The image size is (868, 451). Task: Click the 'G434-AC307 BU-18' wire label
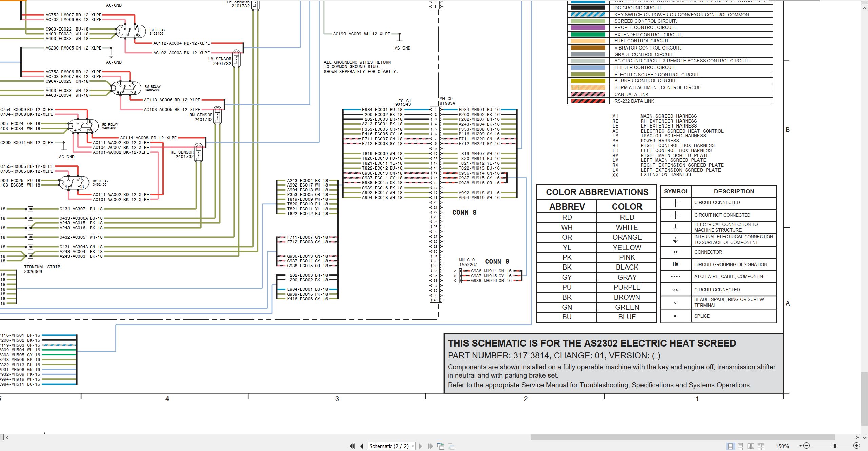(81, 209)
